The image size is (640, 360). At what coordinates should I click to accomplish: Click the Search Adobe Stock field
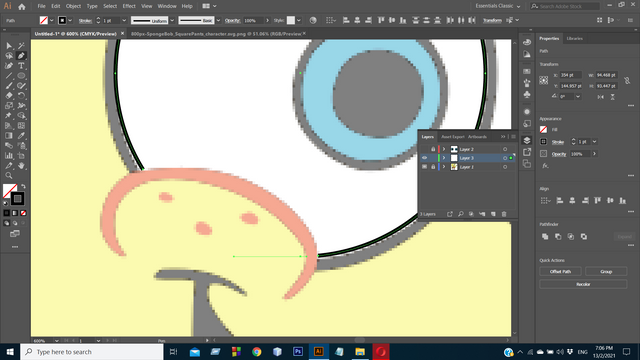[565, 6]
